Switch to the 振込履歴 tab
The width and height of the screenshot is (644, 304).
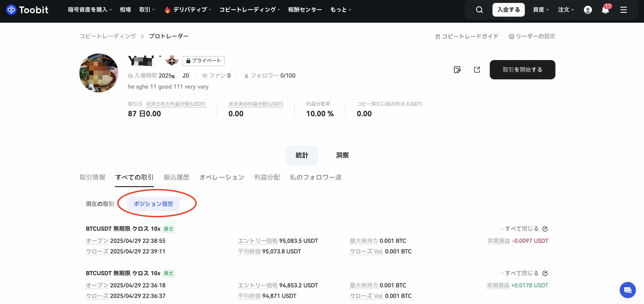coord(176,177)
